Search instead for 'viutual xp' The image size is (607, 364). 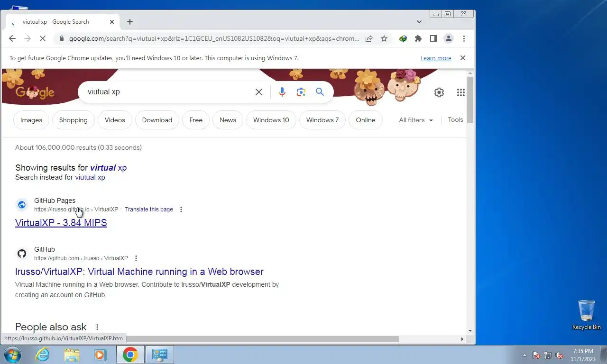[x=90, y=177]
